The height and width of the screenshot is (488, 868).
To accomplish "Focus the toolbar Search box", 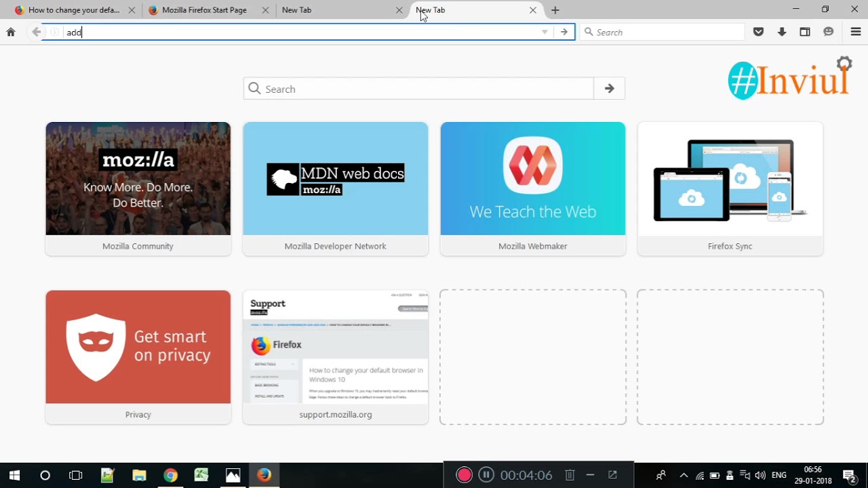I will pos(663,32).
